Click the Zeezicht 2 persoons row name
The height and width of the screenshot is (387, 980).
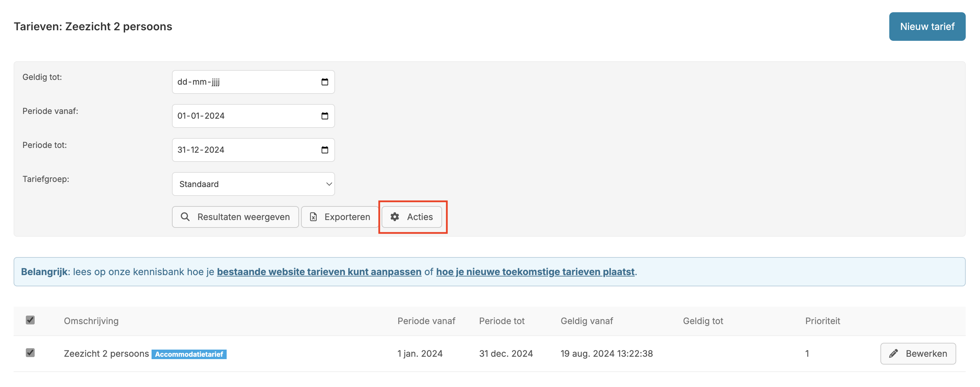point(106,353)
